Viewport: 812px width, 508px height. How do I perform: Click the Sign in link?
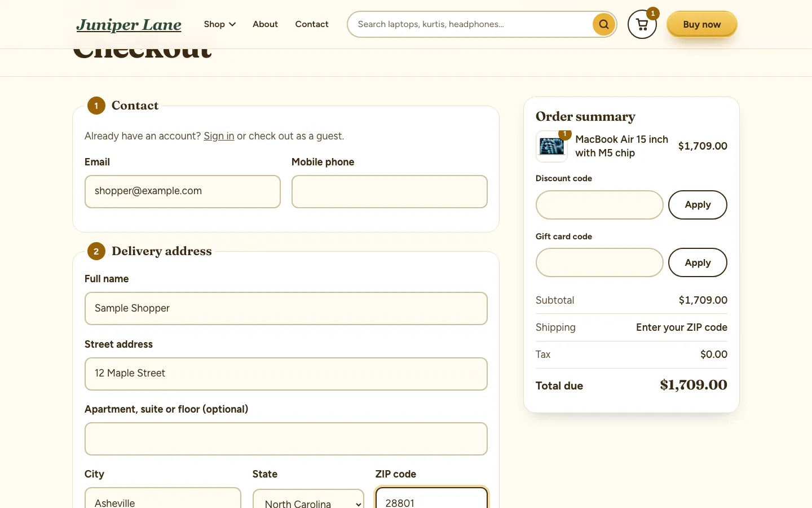point(219,136)
